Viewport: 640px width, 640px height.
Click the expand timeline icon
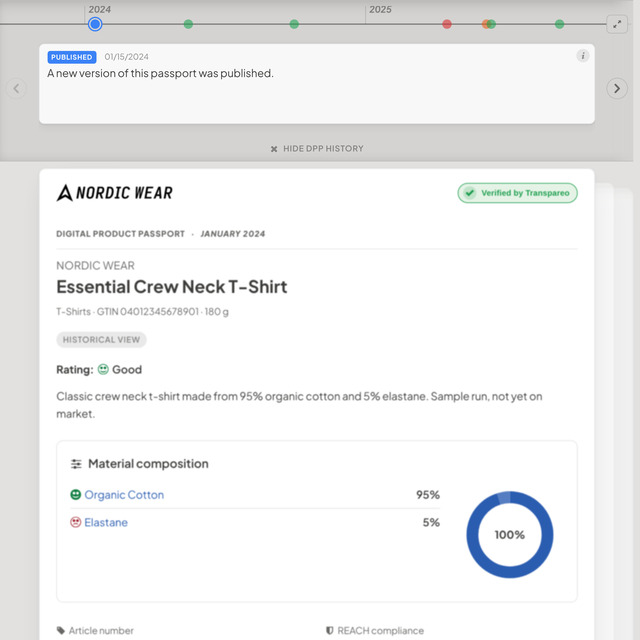[x=617, y=24]
